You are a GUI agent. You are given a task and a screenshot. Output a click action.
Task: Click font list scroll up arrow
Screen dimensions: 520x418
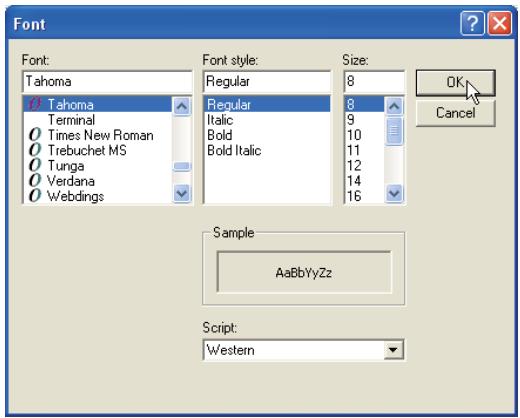(x=182, y=106)
